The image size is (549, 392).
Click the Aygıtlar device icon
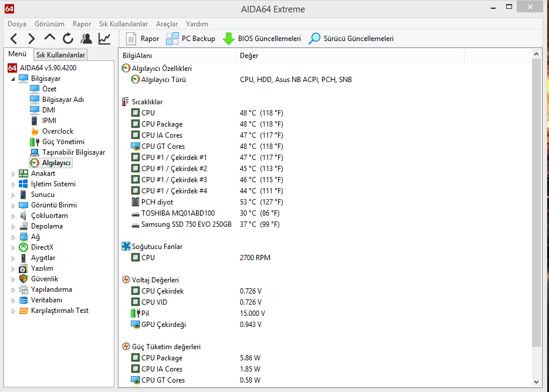(23, 258)
